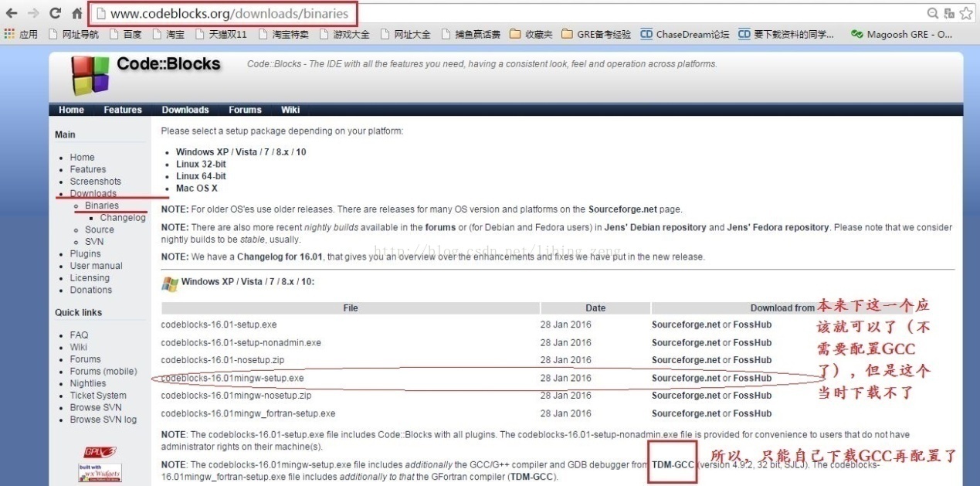Viewport: 980px width, 486px height.
Task: Click the codeblocks-16.01mingw-setup.exe file name
Action: pos(232,379)
